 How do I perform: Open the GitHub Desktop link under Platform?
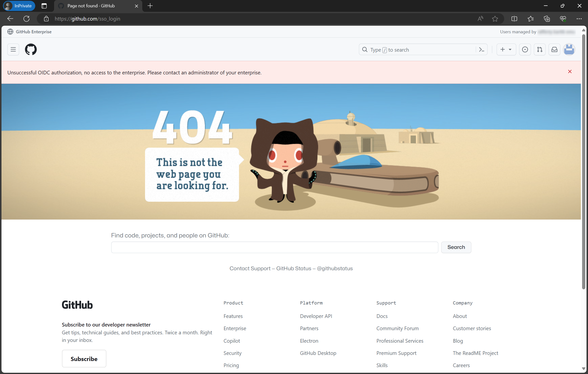[318, 353]
